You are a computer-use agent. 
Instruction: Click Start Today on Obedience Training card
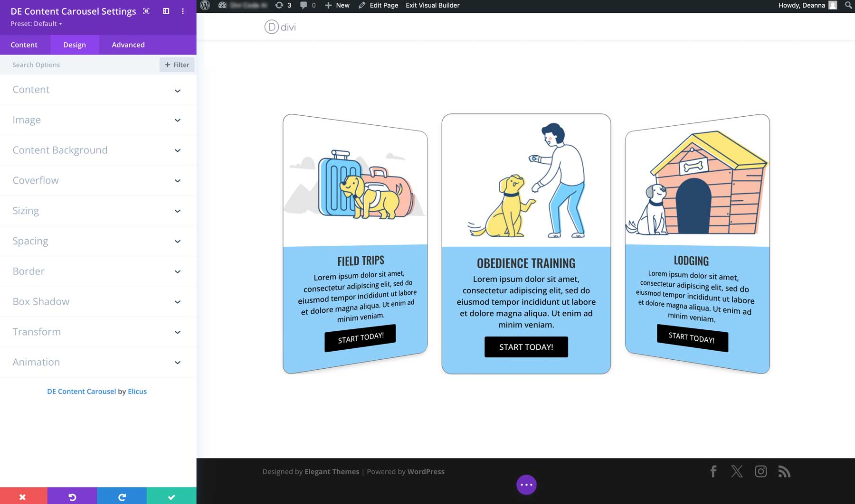click(526, 347)
